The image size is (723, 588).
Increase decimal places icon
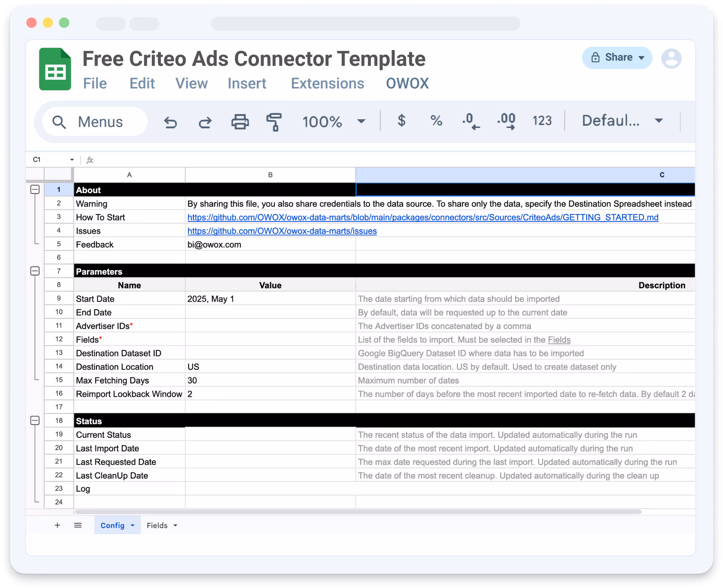(x=506, y=121)
